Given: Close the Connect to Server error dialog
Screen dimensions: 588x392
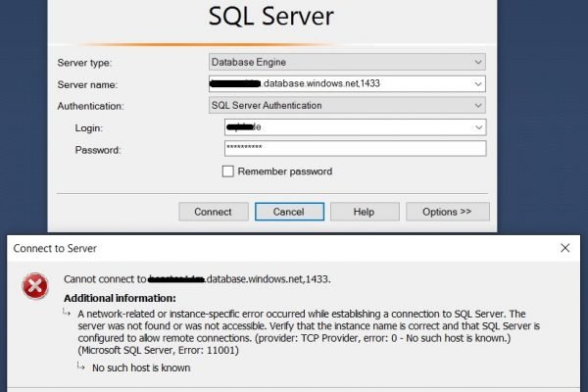Looking at the screenshot, I should click(565, 248).
